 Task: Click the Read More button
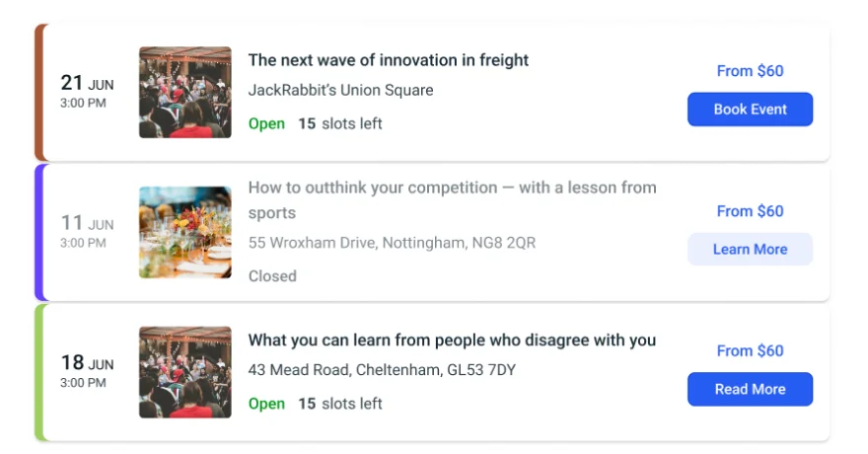[x=750, y=389]
